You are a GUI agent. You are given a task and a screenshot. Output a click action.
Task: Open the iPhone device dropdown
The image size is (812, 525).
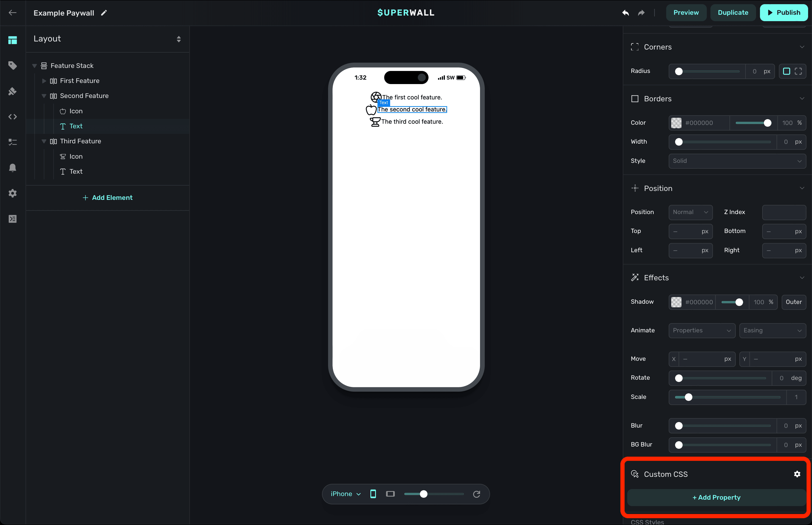click(x=345, y=494)
